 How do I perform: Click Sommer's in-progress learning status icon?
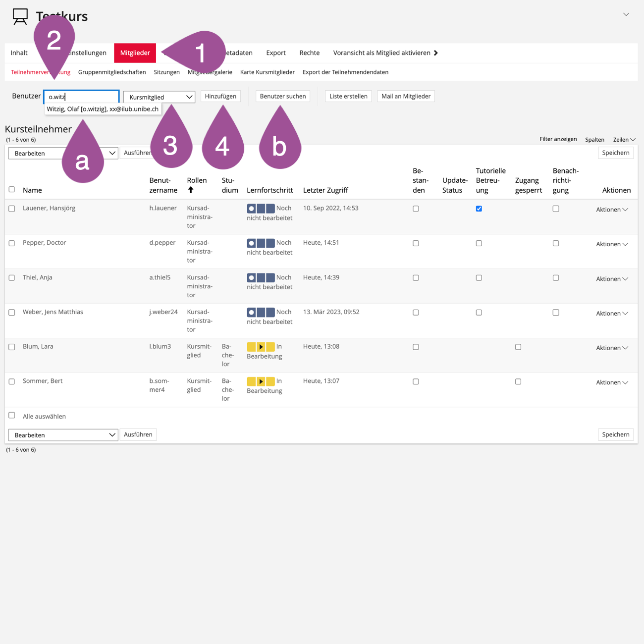(x=261, y=381)
